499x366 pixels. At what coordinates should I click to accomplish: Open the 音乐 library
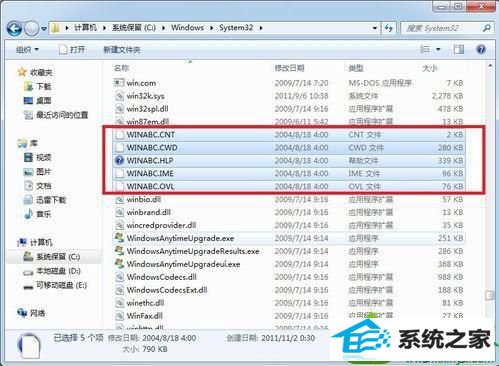(44, 214)
